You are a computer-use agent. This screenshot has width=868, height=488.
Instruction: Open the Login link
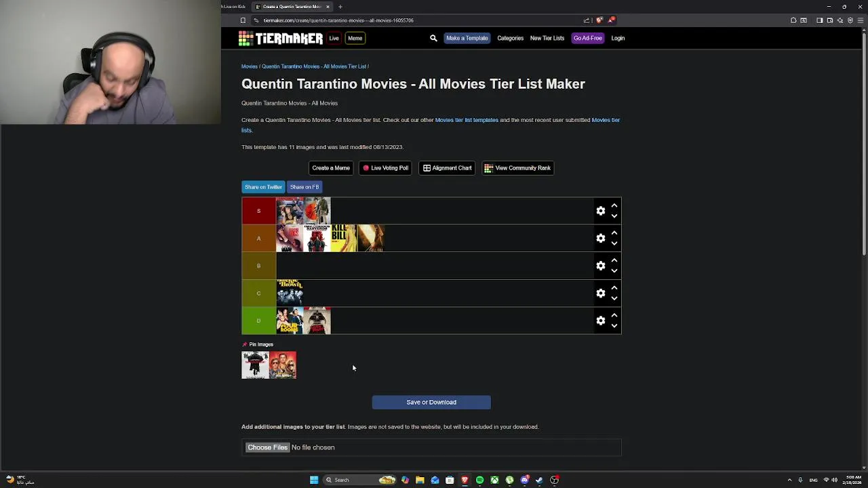(618, 39)
